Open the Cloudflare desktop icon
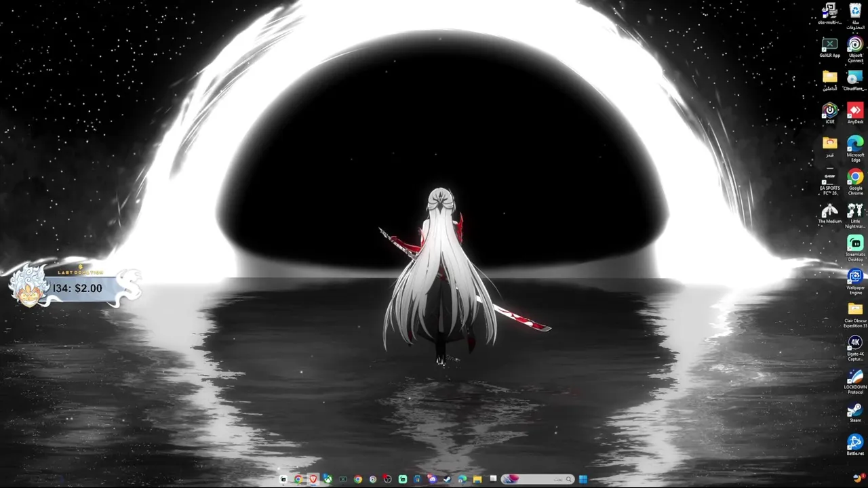 tap(855, 81)
